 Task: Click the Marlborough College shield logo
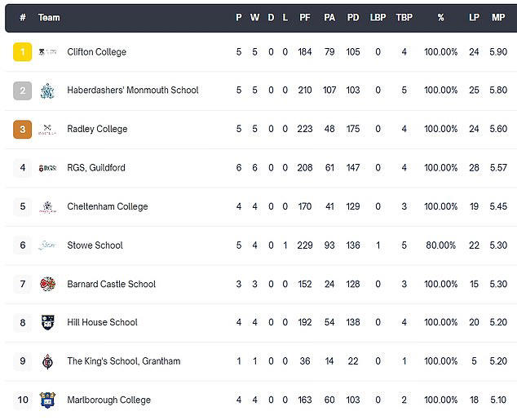point(47,400)
